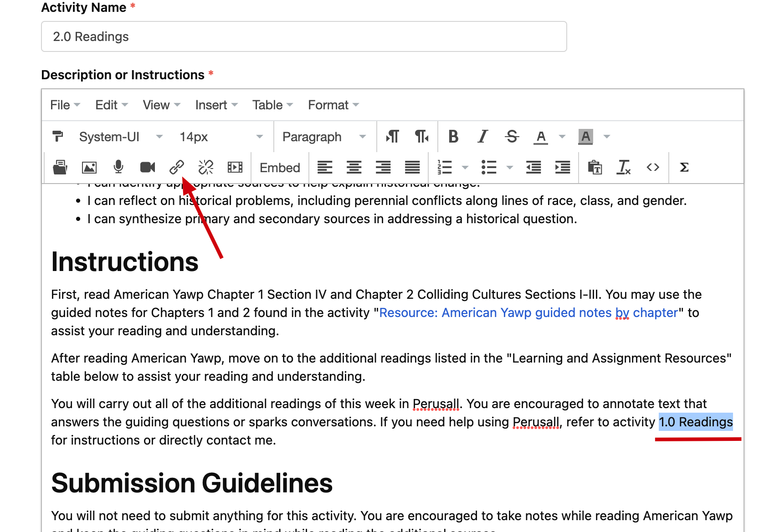
Task: Open the file manager icon
Action: click(x=60, y=167)
